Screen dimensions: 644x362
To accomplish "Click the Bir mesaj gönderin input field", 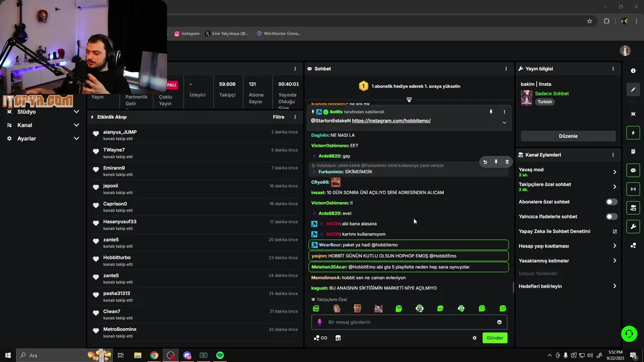I will [409, 322].
